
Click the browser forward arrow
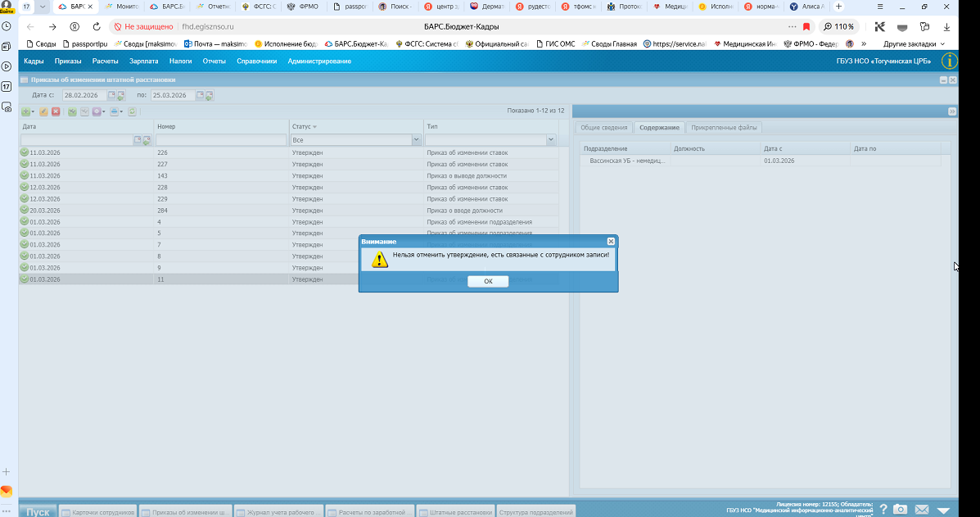point(52,27)
